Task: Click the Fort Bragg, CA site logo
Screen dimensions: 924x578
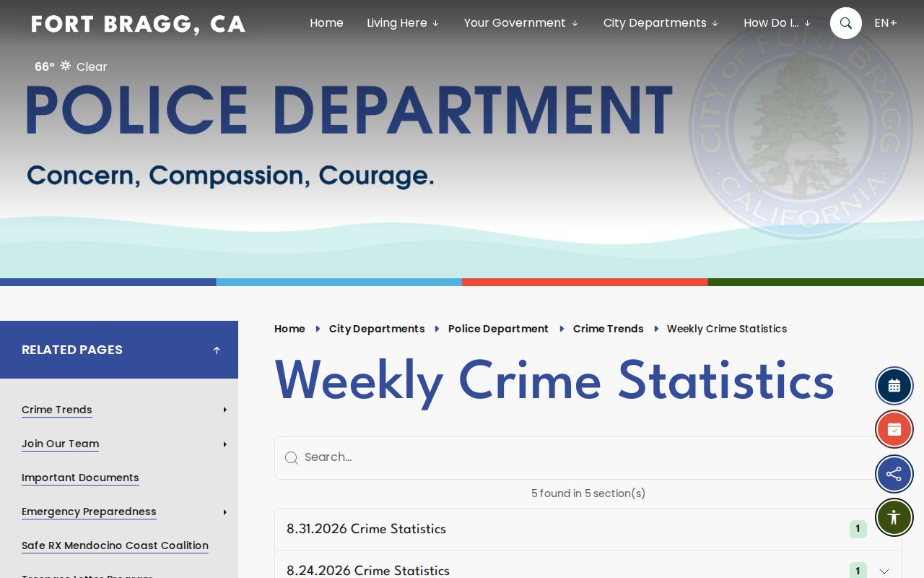Action: 139,24
